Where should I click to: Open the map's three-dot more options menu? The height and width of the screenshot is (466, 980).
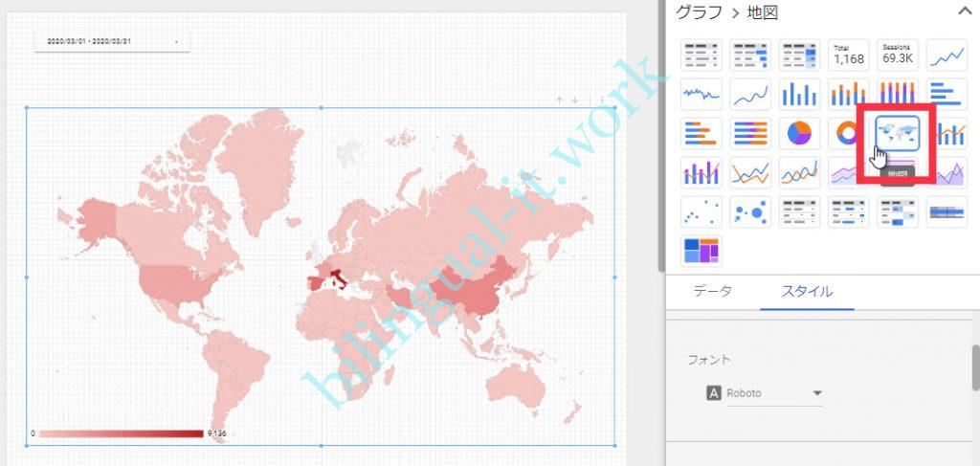click(602, 100)
